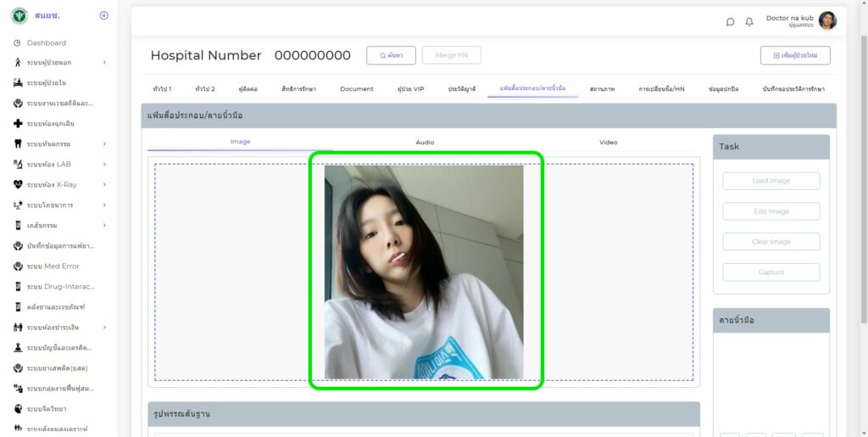Click the ค้นหา search button
The width and height of the screenshot is (868, 437).
coord(391,55)
